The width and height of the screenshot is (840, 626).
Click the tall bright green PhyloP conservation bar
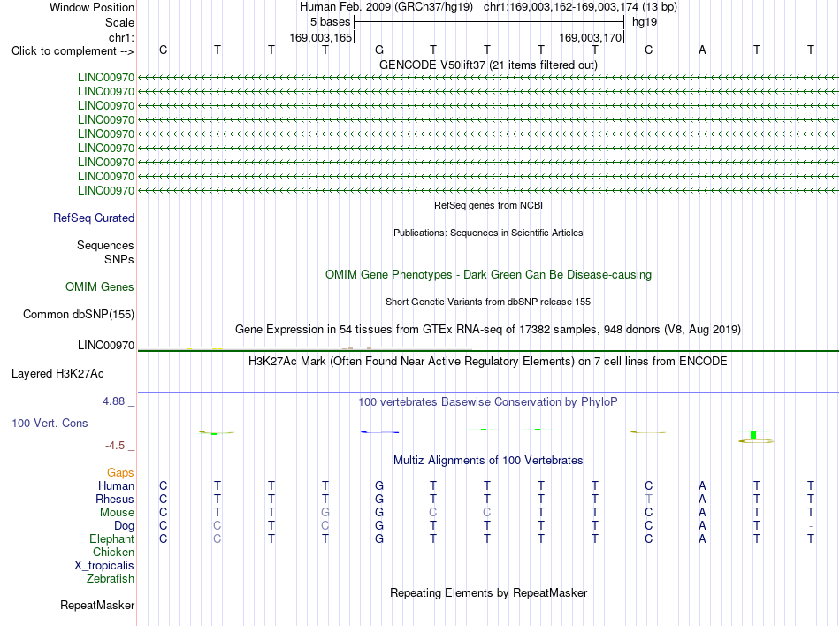point(753,434)
